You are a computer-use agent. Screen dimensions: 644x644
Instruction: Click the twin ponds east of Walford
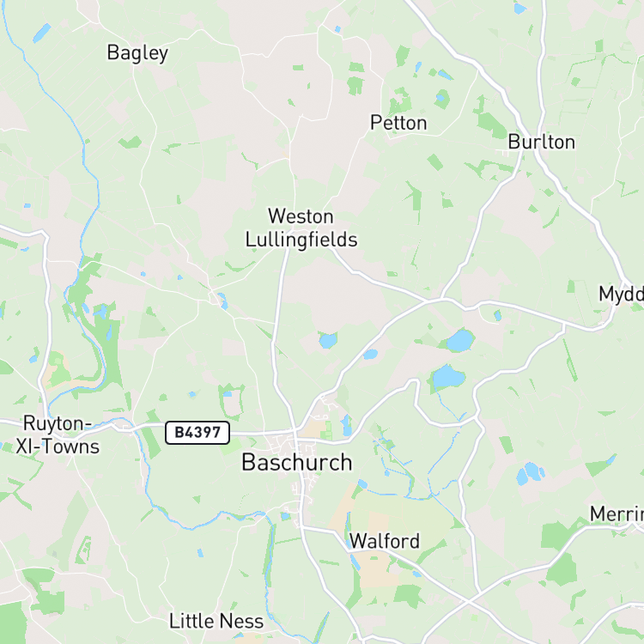pos(530,473)
